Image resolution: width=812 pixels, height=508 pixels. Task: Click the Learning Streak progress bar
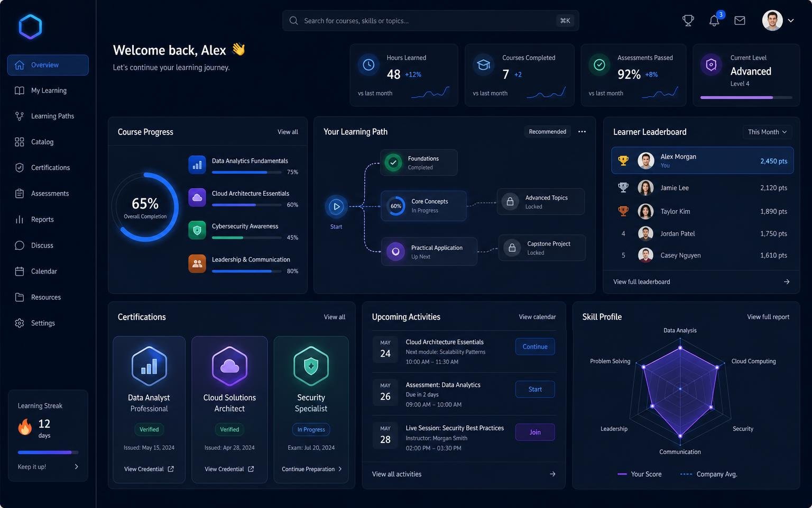[48, 452]
